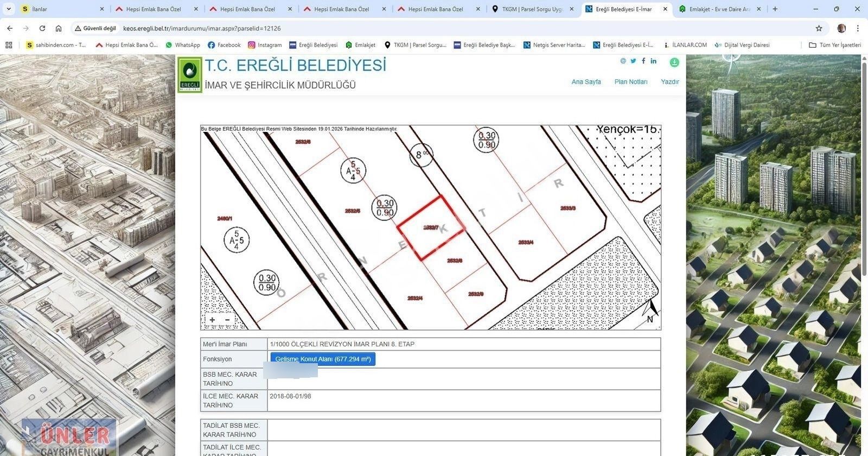Open Chrome's three-dot menu
868x456 pixels.
pos(858,28)
